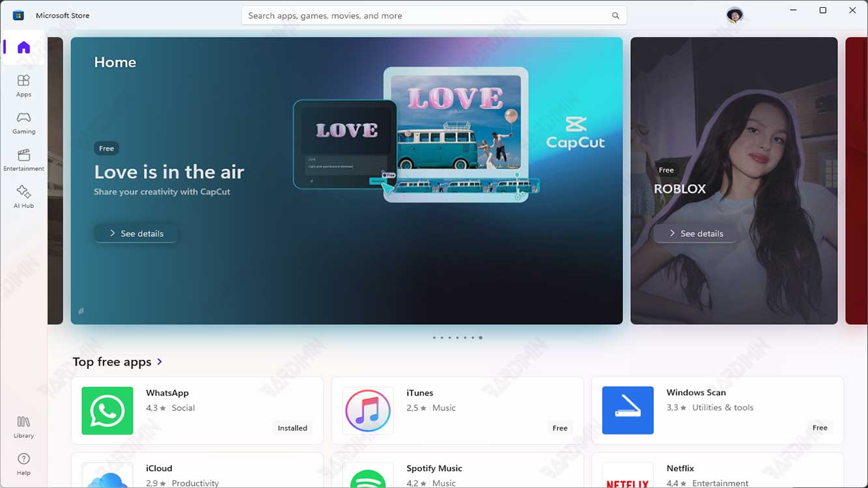Select the first carousel page dot
This screenshot has height=488, width=868.
tap(434, 338)
